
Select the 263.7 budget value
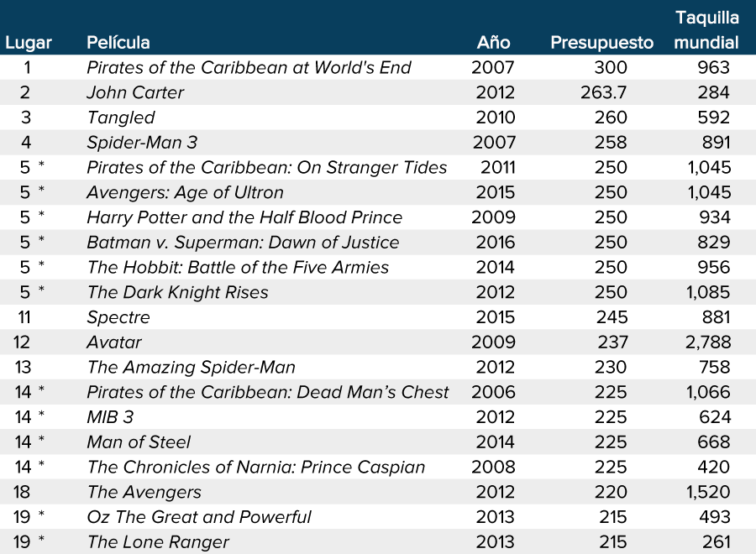click(x=603, y=92)
